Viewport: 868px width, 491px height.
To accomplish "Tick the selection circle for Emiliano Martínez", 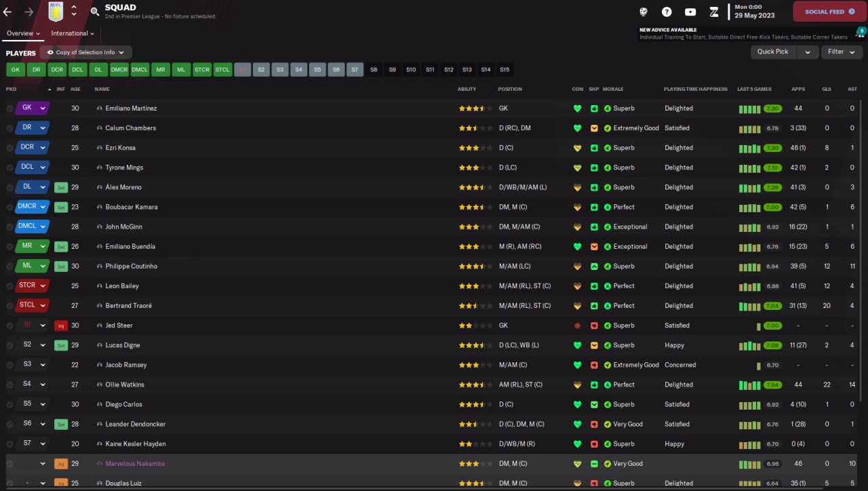I will pos(9,109).
